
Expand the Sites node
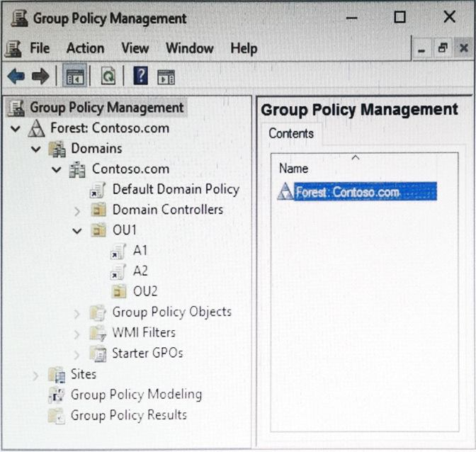click(35, 374)
